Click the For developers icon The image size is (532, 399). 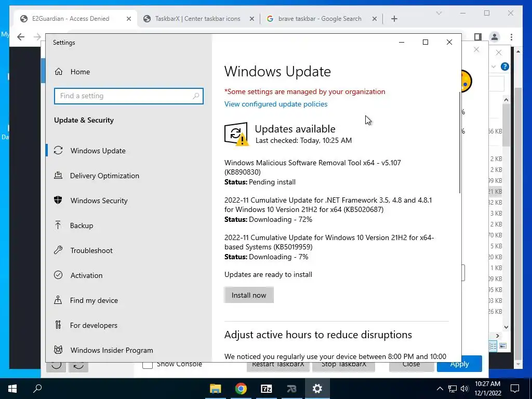[58, 325]
